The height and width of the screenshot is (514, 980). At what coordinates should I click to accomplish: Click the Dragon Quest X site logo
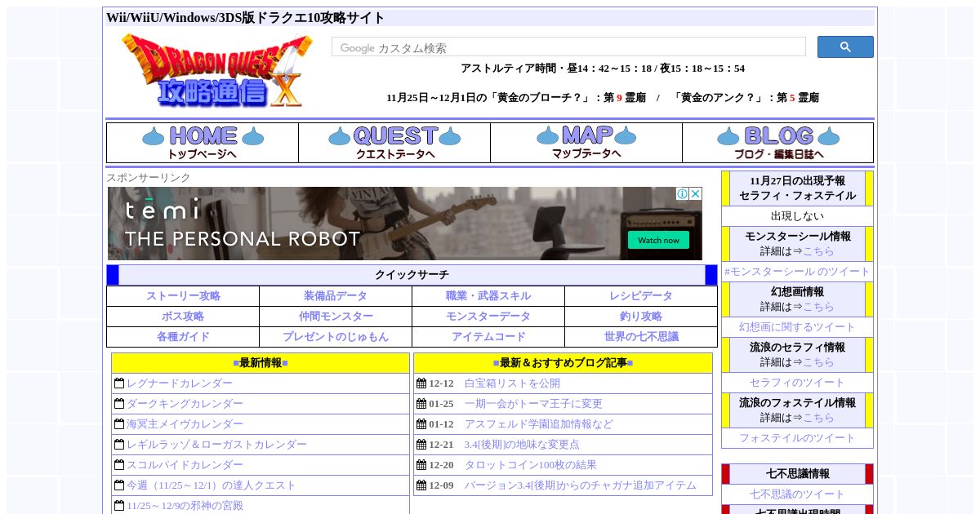click(216, 71)
